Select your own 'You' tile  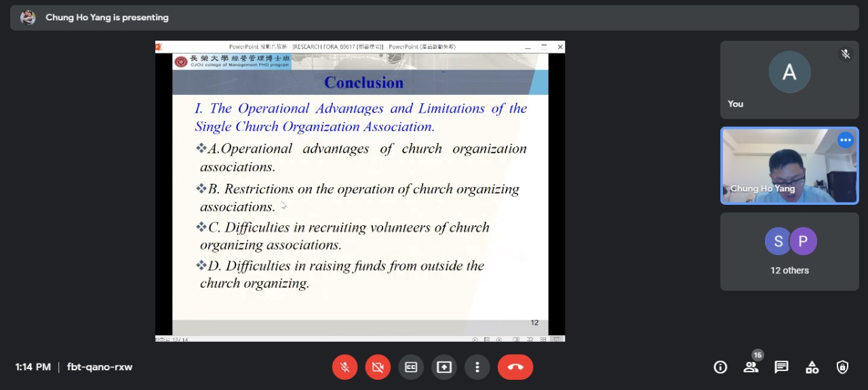789,80
